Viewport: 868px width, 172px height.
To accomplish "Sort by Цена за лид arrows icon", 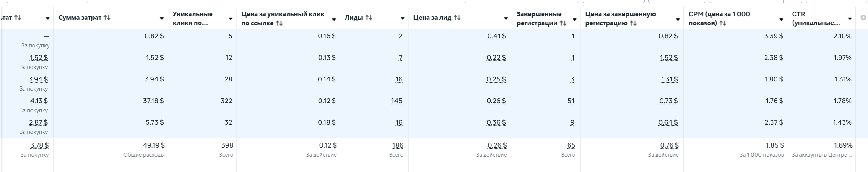I will coord(457,18).
